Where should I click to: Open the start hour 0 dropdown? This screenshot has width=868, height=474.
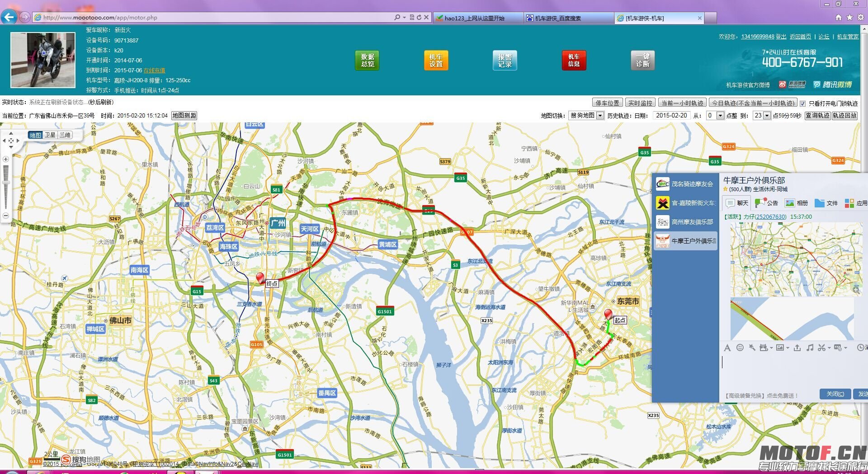point(715,116)
